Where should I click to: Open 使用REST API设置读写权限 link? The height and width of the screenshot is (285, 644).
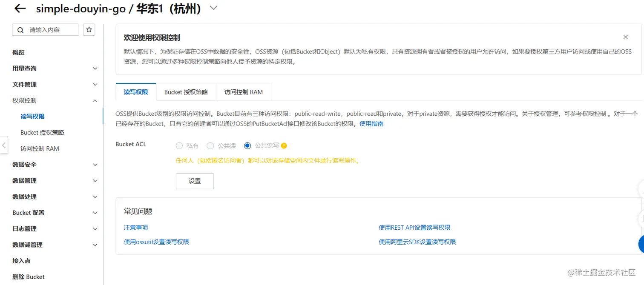coord(414,228)
